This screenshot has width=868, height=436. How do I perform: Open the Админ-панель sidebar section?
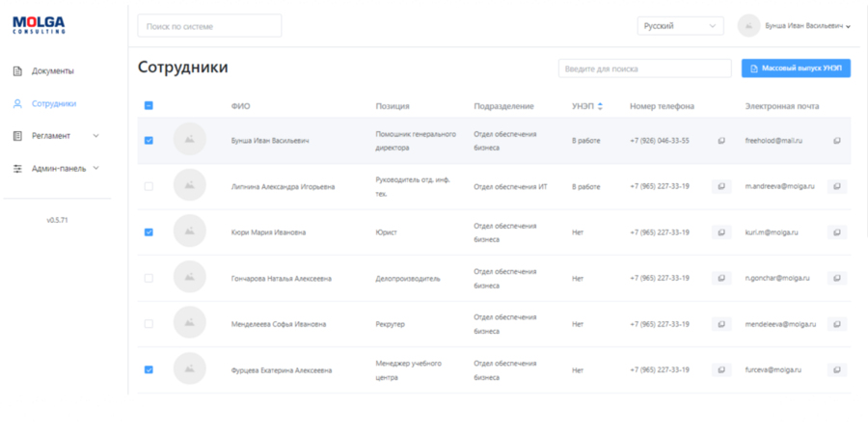click(59, 169)
